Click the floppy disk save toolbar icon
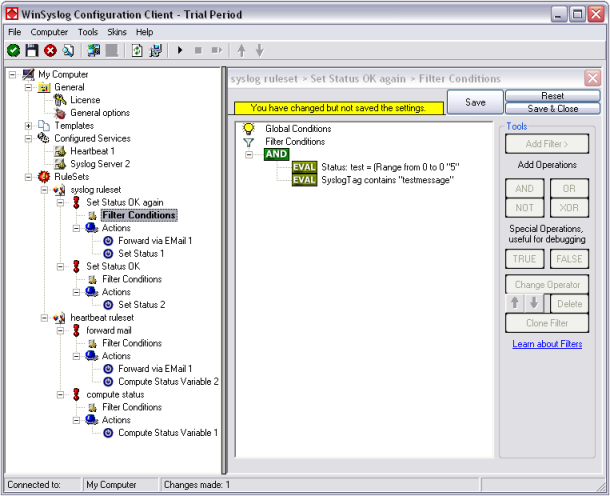The height and width of the screenshot is (496, 610). pyautogui.click(x=32, y=51)
